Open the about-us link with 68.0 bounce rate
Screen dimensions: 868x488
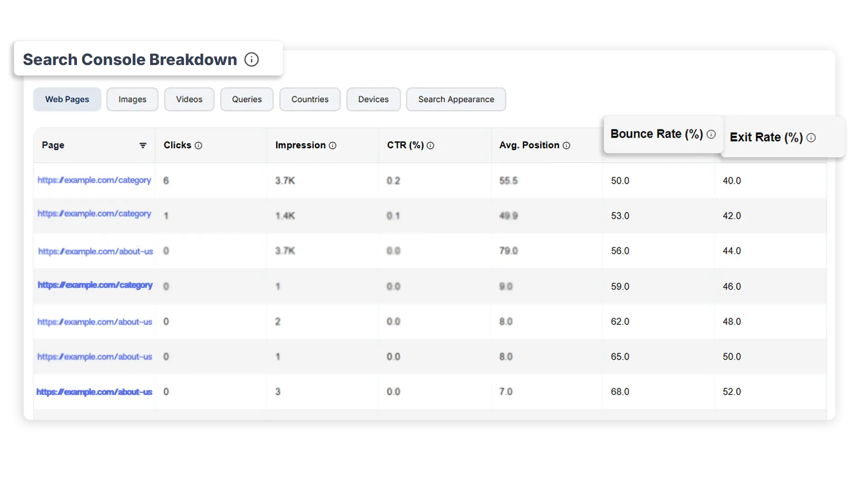pos(94,392)
